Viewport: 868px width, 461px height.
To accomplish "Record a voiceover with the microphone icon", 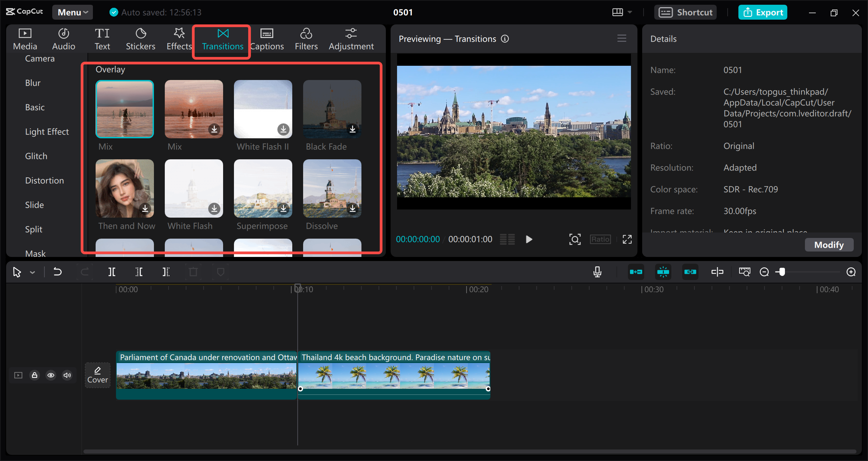I will 597,272.
